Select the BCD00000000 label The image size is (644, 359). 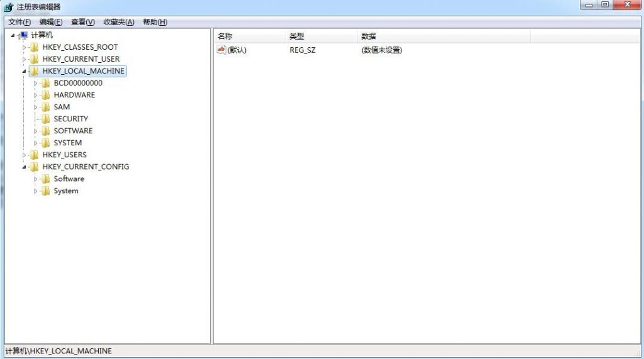(x=78, y=83)
